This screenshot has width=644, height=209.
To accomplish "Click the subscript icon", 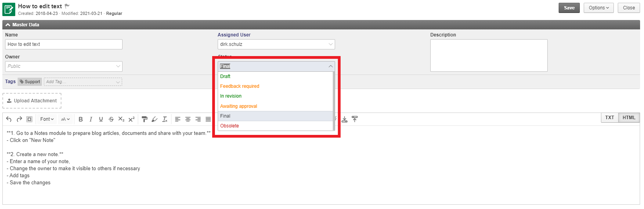I will [121, 119].
